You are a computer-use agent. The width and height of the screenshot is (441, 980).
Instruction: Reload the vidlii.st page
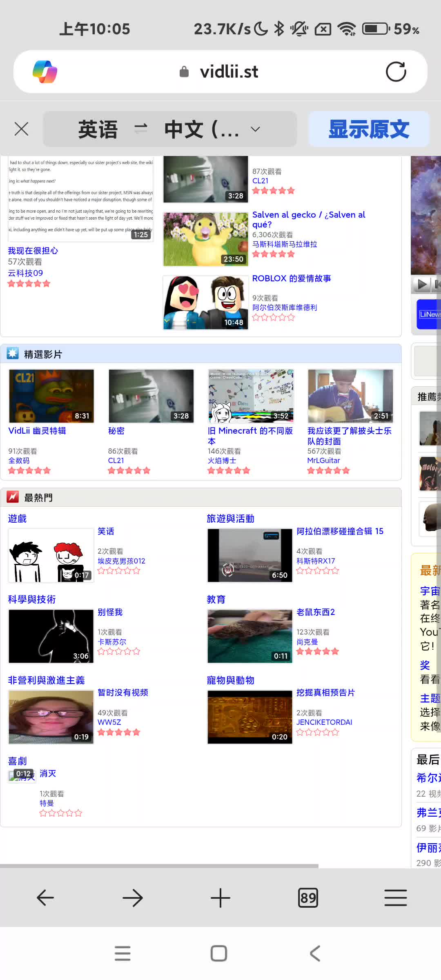396,72
